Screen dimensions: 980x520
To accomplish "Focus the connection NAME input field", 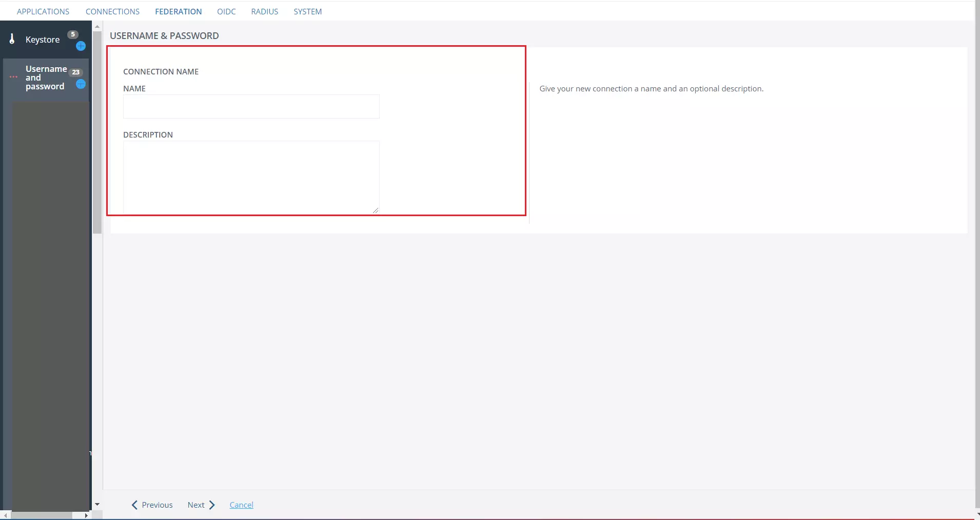I will click(251, 107).
